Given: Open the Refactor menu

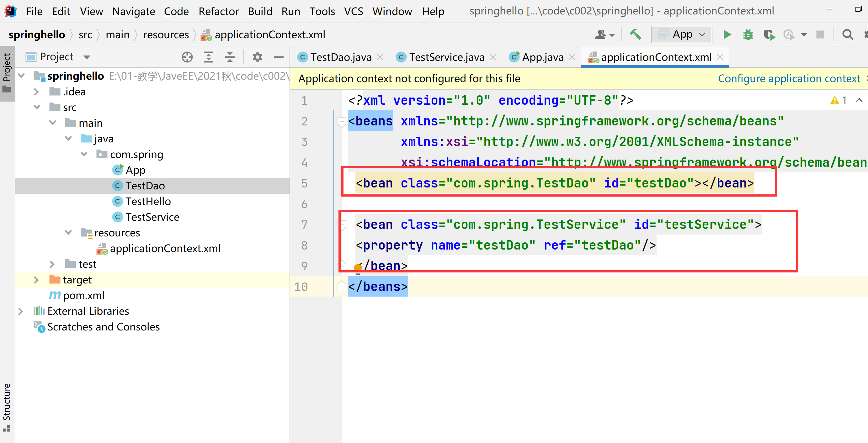Looking at the screenshot, I should tap(218, 12).
